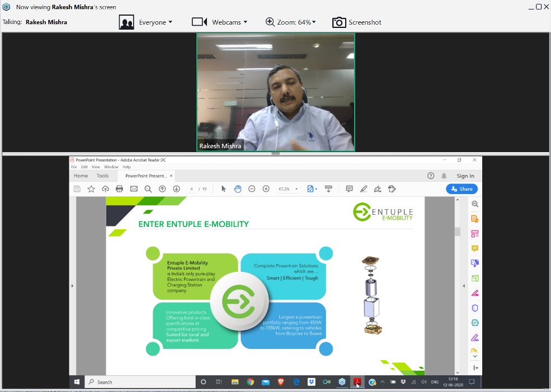
Task: Click the scrolling mode keyboard-arrow icon
Action: tap(328, 189)
